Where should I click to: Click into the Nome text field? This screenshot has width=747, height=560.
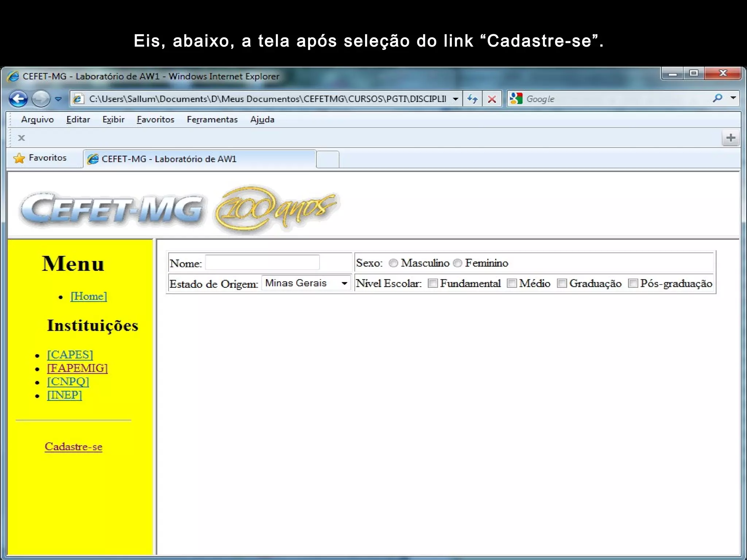(262, 263)
